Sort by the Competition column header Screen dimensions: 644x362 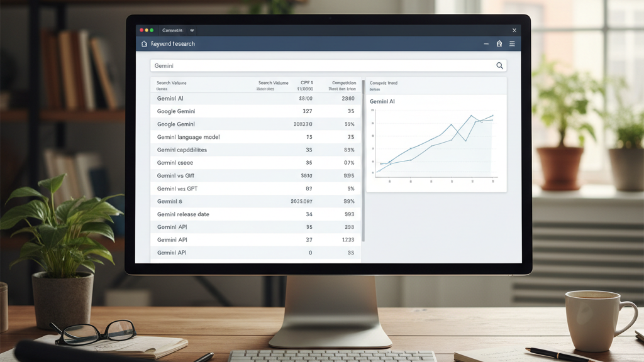(x=342, y=85)
